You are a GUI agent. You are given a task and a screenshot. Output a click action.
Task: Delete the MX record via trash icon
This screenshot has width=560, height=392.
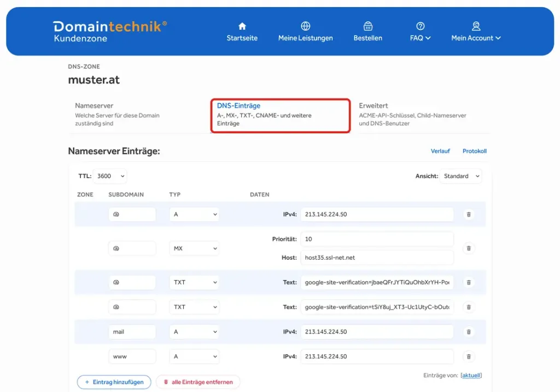click(469, 248)
